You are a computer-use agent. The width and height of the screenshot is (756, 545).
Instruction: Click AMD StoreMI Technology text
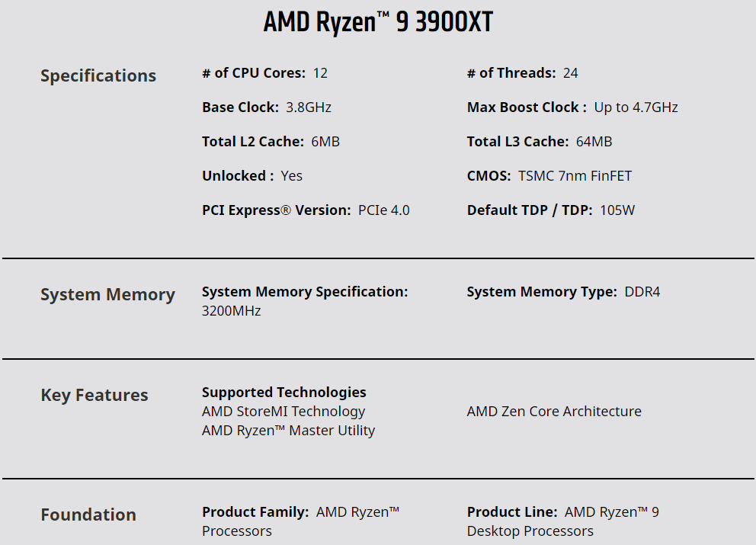(283, 412)
